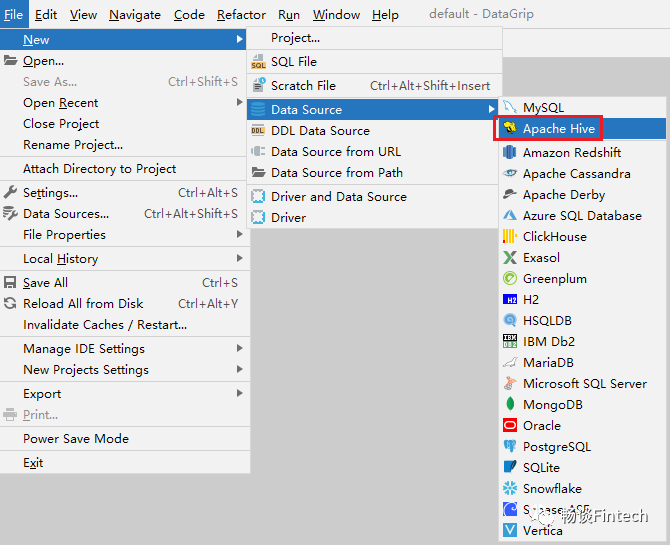Click the MySQL dolphin icon
Viewport: 670px width, 545px height.
pos(509,107)
